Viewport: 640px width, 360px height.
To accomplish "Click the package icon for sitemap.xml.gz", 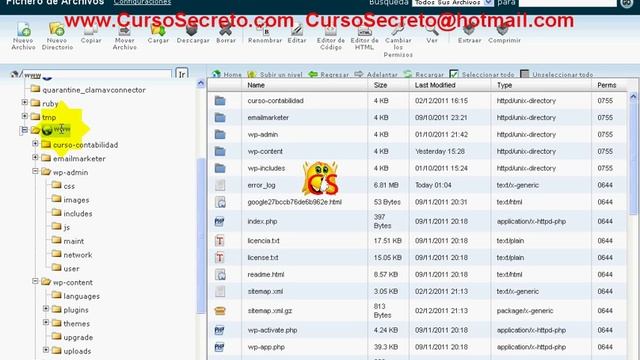I will (x=220, y=311).
